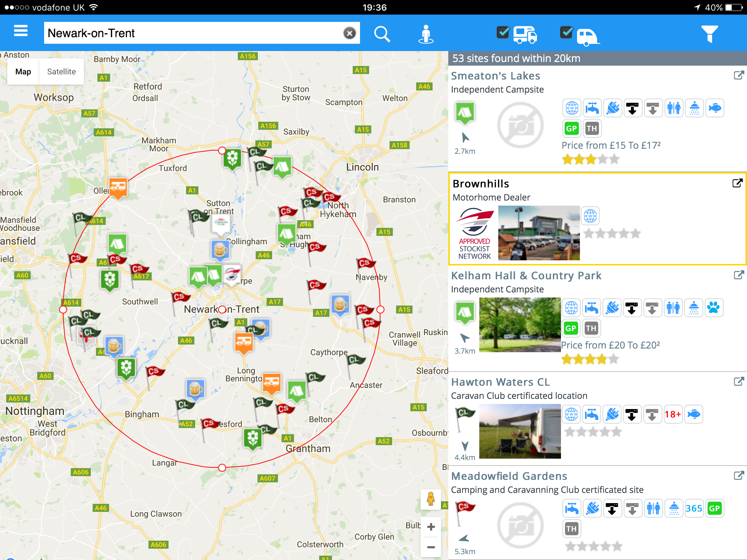The width and height of the screenshot is (747, 560).
Task: Toggle the caravan checkbox
Action: 566,32
